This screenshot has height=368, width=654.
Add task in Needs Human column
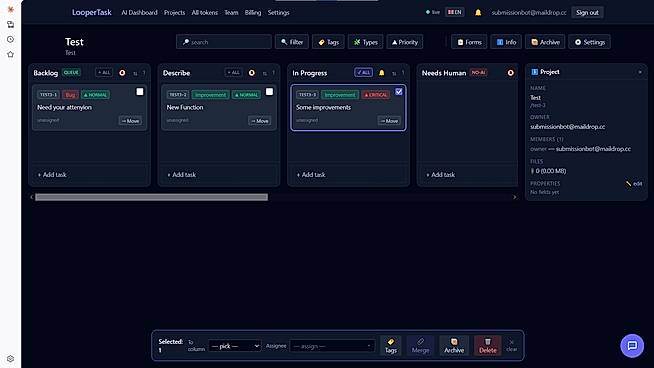(440, 174)
